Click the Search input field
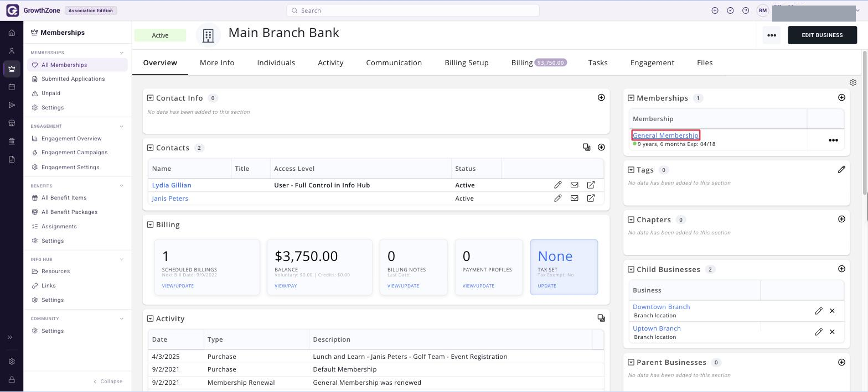This screenshot has width=868, height=392. tap(413, 11)
